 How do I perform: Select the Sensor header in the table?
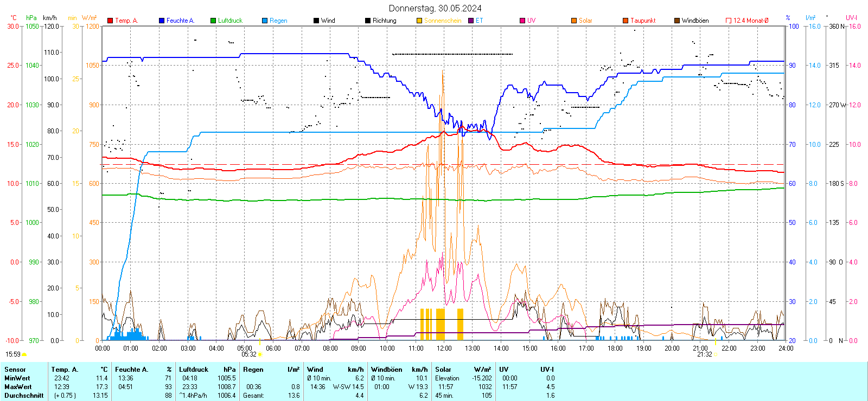15,370
